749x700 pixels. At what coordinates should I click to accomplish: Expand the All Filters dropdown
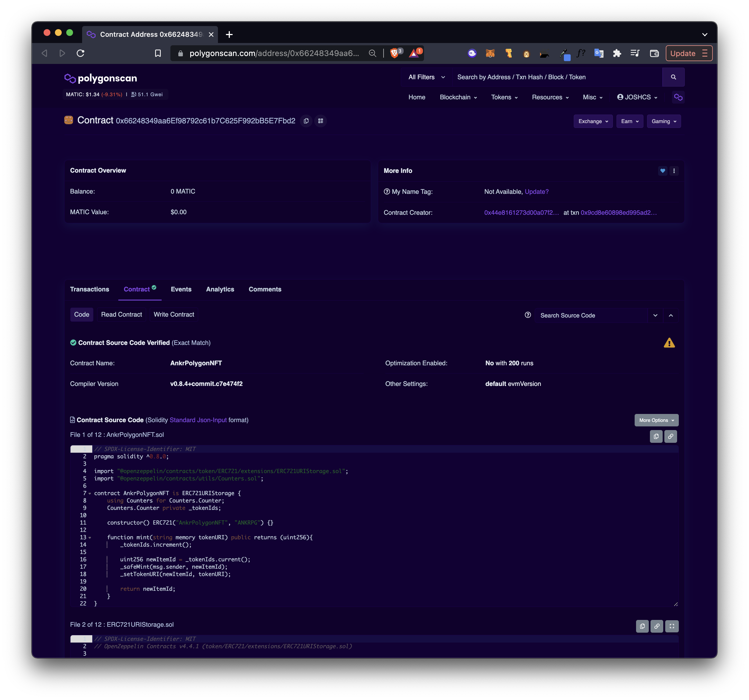coord(426,77)
